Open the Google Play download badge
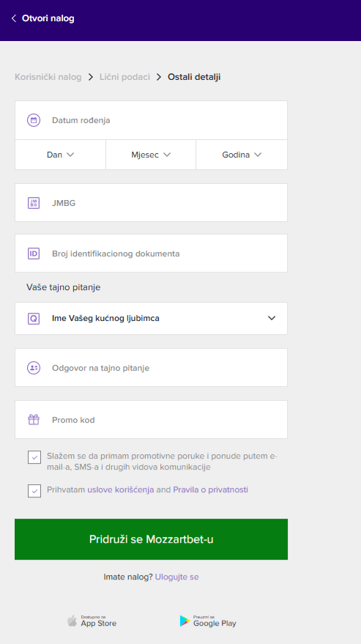 208,621
